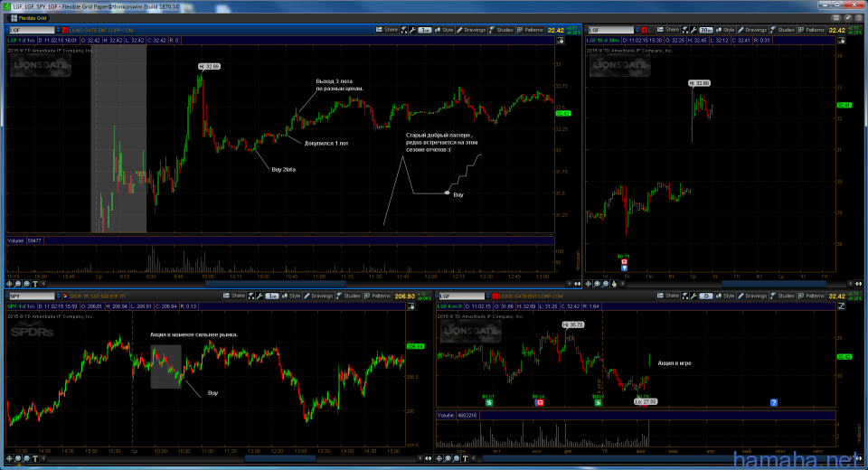Click Flexible Grid tab label
Image resolution: width=868 pixels, height=470 pixels.
(x=33, y=18)
